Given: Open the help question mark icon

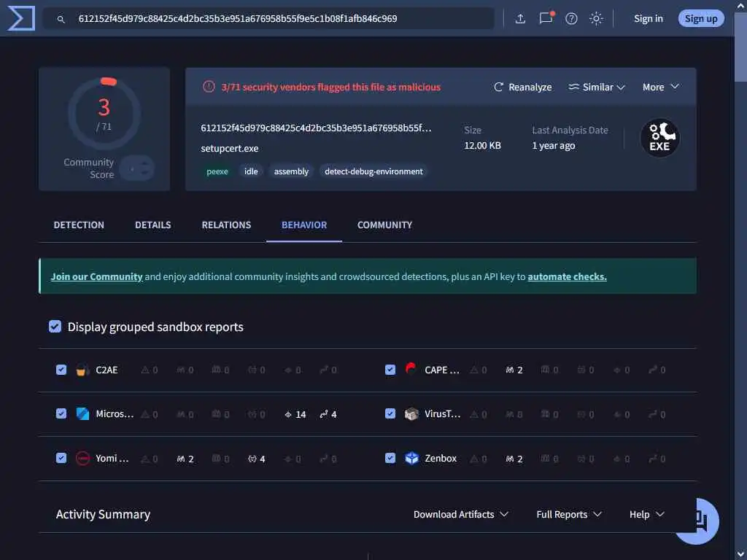Looking at the screenshot, I should click(x=571, y=18).
